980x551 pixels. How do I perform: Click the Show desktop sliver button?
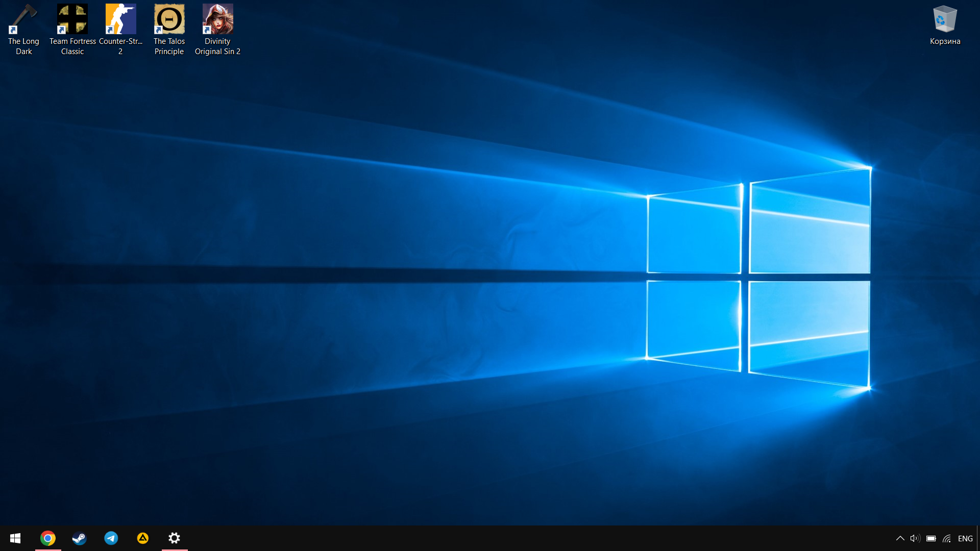[x=978, y=538]
